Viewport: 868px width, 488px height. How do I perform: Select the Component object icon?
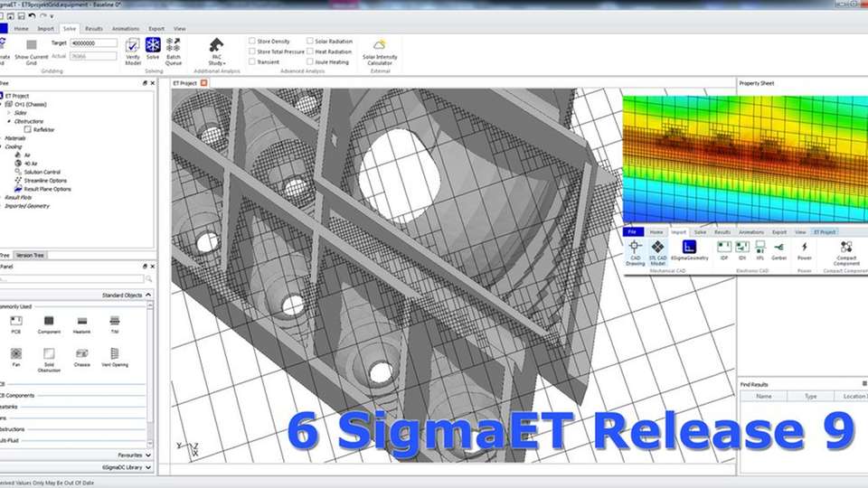pos(49,320)
